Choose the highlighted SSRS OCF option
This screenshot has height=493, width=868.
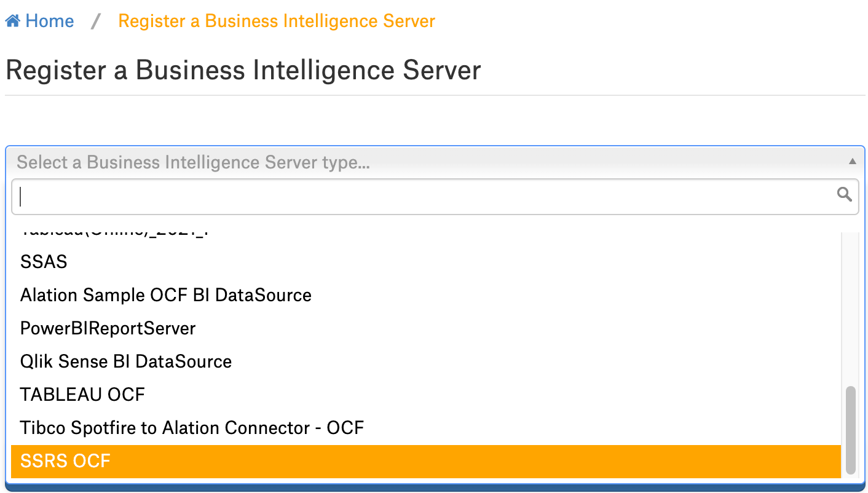[x=426, y=461]
